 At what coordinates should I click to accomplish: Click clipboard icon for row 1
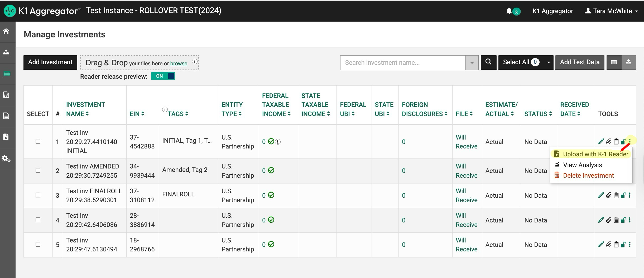point(616,142)
